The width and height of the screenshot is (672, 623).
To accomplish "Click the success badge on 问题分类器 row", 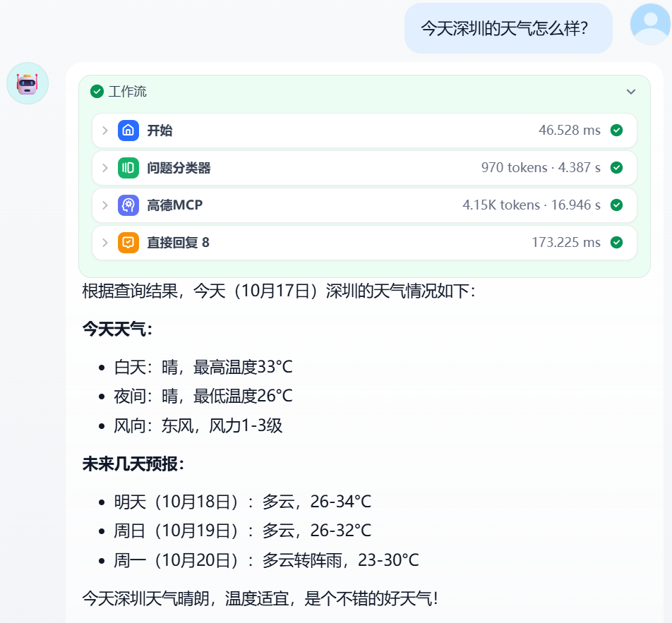I will click(616, 168).
